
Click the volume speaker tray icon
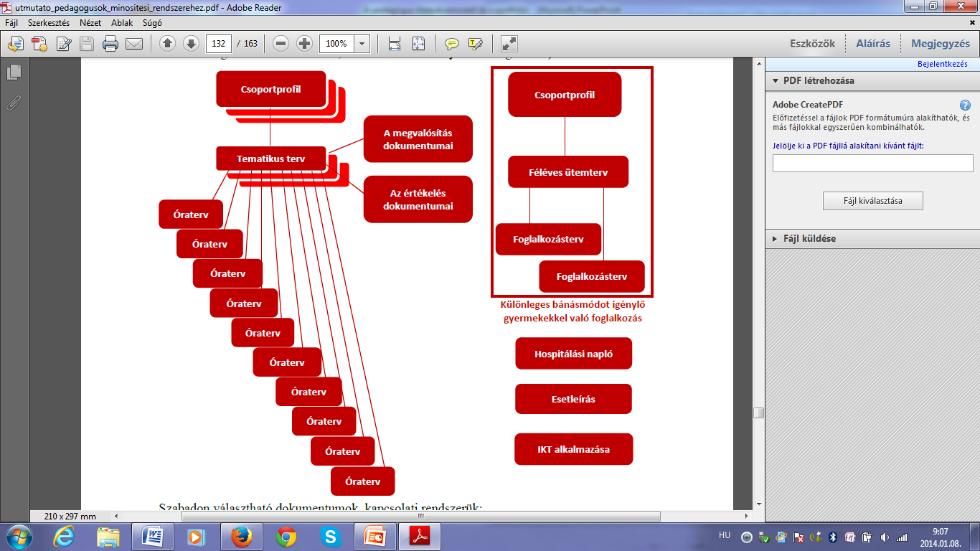pyautogui.click(x=884, y=537)
